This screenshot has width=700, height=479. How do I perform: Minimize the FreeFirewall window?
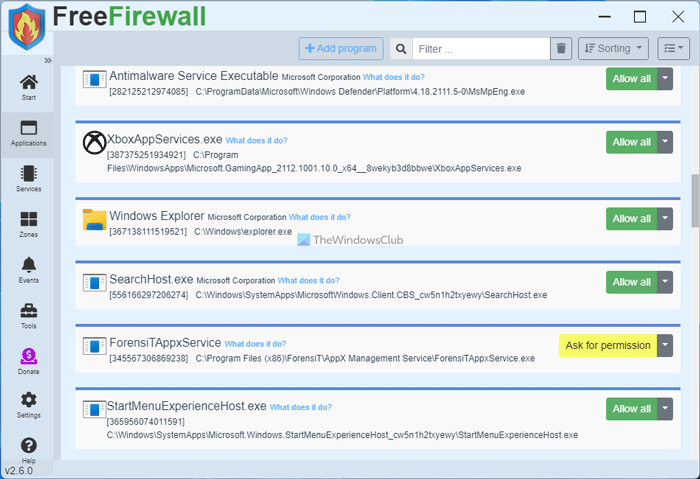pos(604,17)
